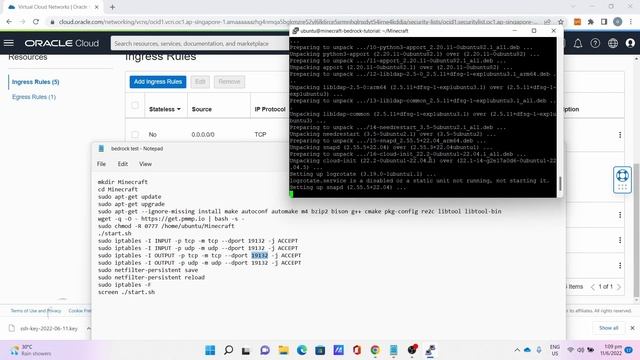Click the Oracle Cloud logo
The width and height of the screenshot is (640, 360).
[62, 43]
